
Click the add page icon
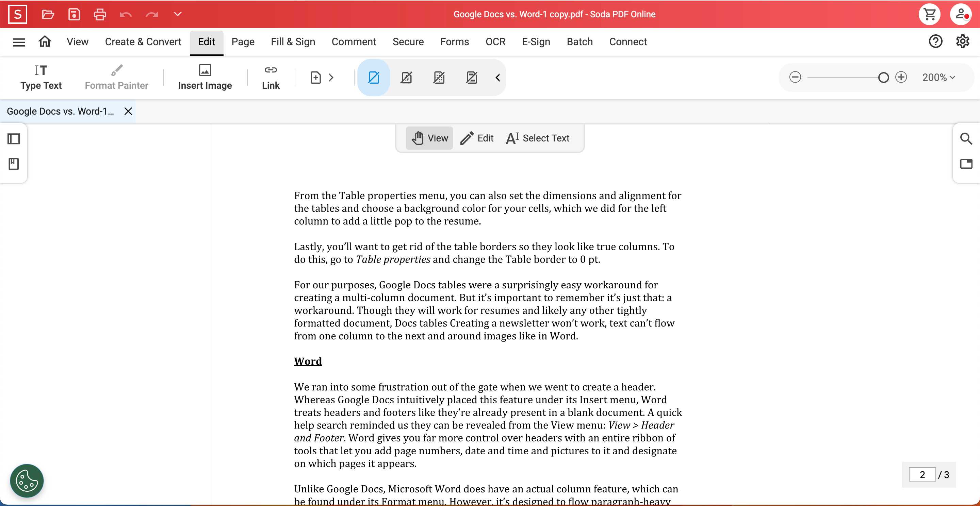click(x=316, y=78)
